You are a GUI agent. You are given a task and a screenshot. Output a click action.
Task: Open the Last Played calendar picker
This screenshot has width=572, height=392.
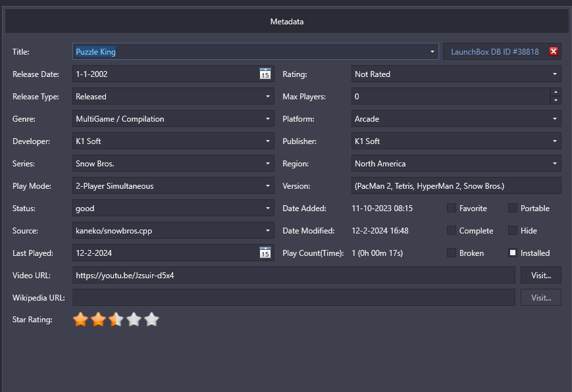point(265,253)
